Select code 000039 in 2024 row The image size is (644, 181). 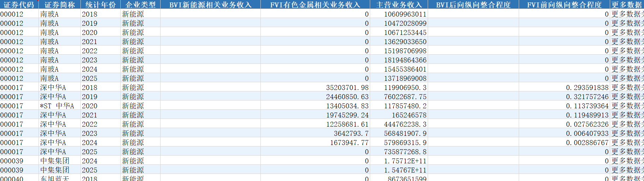pos(19,161)
